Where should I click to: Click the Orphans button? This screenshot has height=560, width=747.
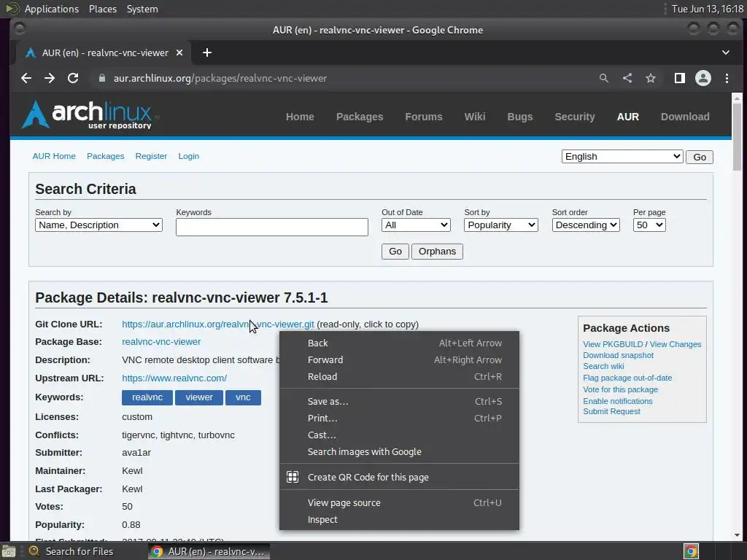pyautogui.click(x=437, y=252)
